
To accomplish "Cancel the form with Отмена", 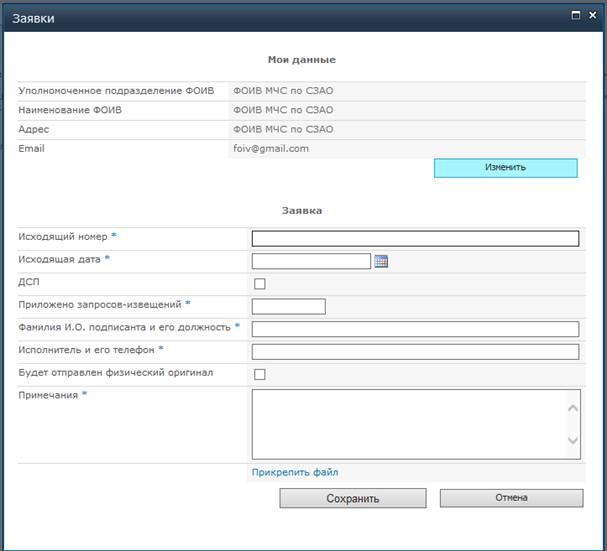I will (511, 498).
